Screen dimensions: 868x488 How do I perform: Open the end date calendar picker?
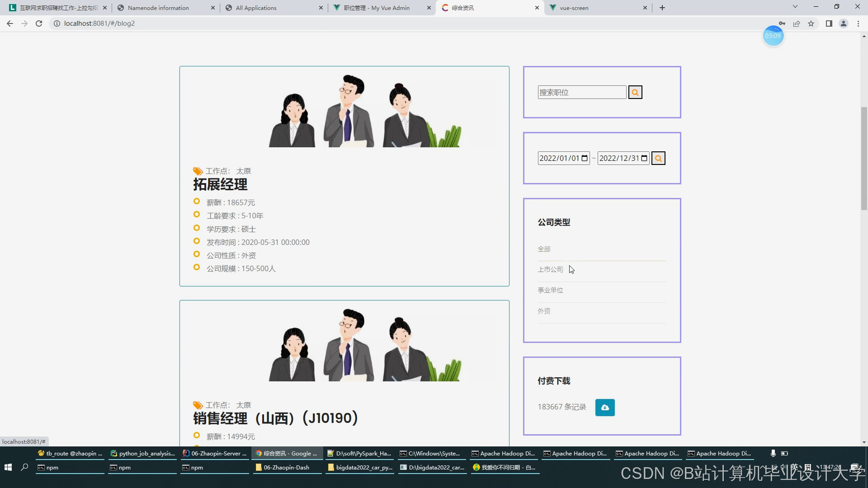pyautogui.click(x=644, y=158)
